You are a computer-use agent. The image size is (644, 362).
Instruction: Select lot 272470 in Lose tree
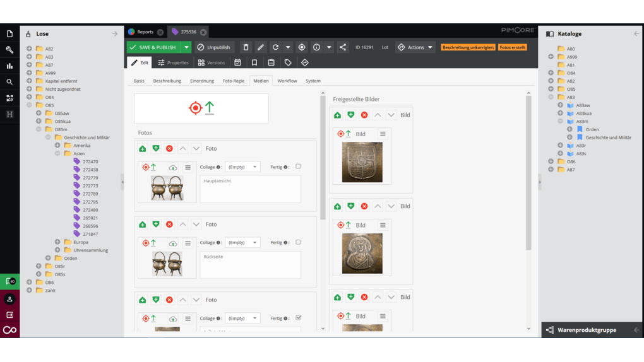pyautogui.click(x=90, y=161)
